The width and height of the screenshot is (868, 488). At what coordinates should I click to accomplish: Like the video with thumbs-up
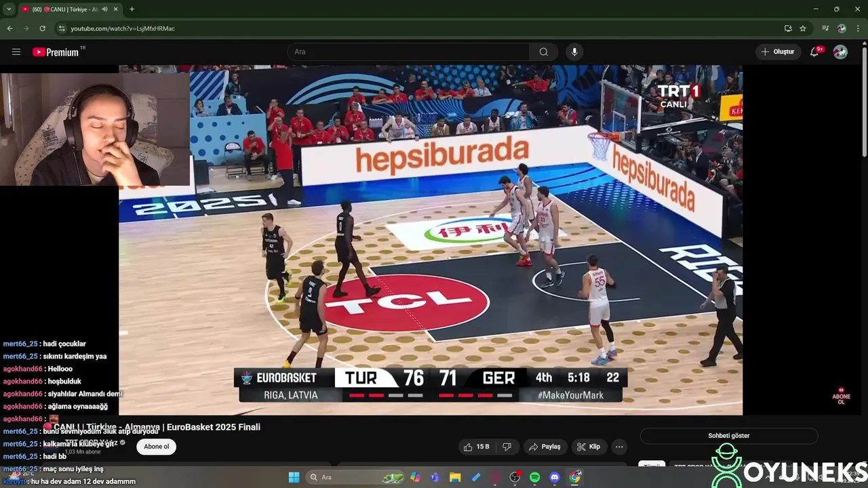tap(477, 447)
